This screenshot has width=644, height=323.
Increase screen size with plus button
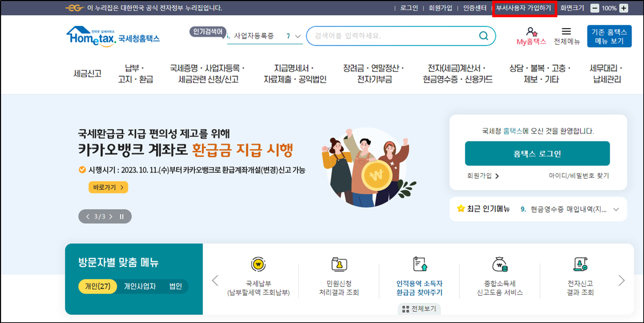coord(624,8)
